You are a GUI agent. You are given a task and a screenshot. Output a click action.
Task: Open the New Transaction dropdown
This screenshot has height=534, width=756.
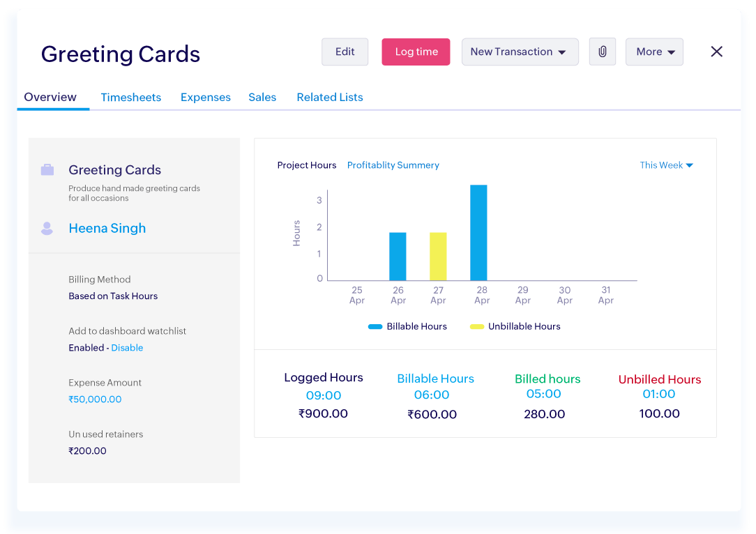coord(520,52)
